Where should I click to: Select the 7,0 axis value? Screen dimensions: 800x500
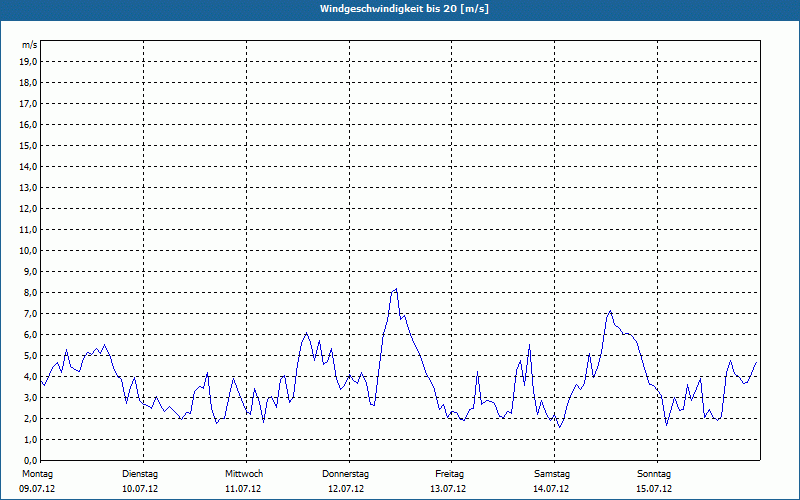31,313
